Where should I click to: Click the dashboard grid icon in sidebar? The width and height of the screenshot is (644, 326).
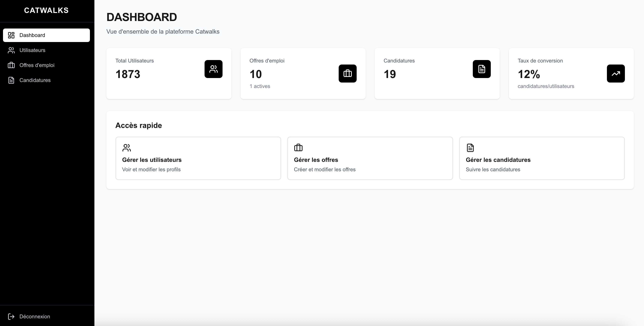(x=11, y=35)
